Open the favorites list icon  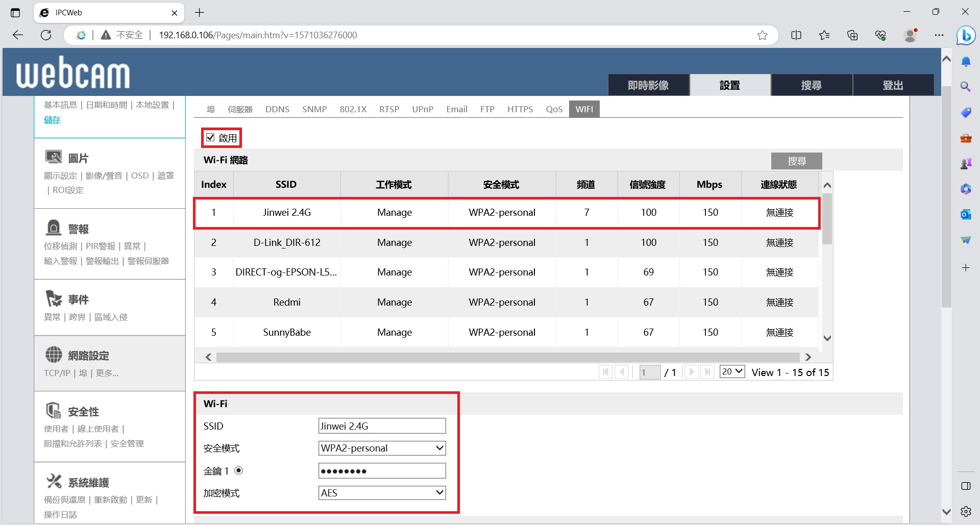coord(824,35)
